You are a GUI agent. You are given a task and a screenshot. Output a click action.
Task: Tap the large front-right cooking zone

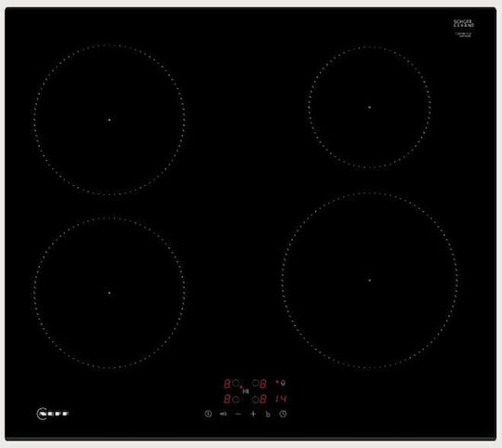tap(369, 281)
